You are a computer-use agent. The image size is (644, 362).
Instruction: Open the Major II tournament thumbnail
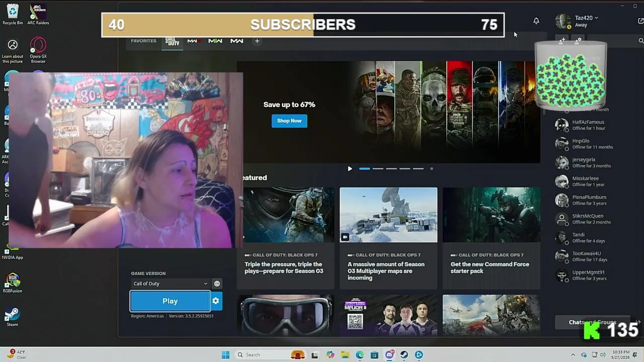(388, 315)
